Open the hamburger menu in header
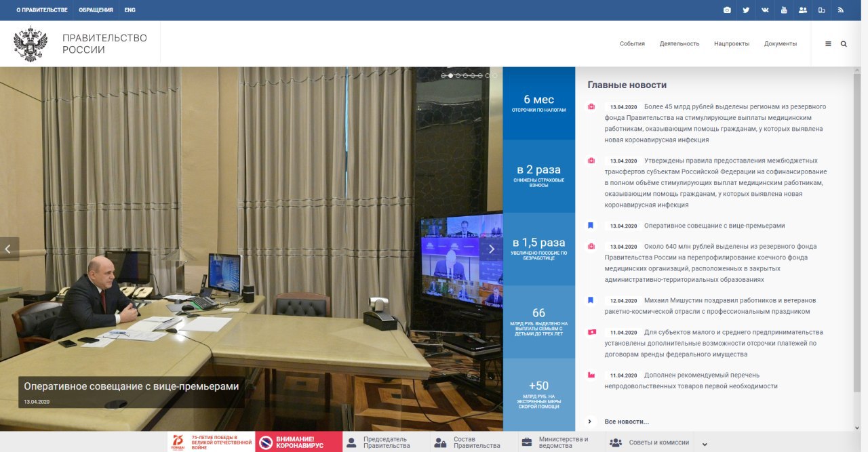The image size is (868, 452). 828,43
